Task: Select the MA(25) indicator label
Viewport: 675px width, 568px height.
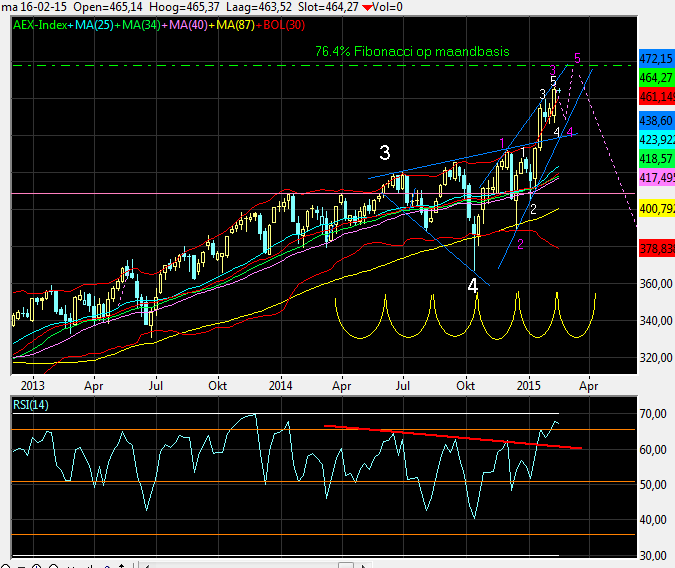Action: point(92,23)
